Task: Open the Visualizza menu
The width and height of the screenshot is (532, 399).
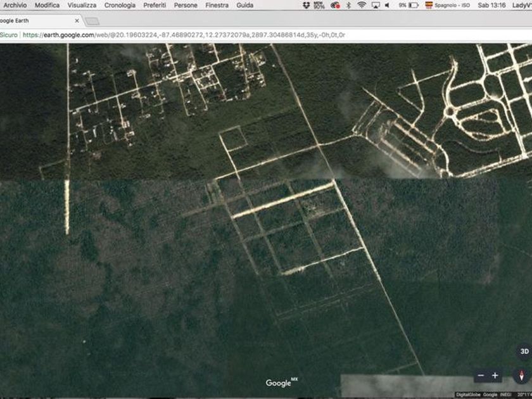Action: click(x=82, y=5)
